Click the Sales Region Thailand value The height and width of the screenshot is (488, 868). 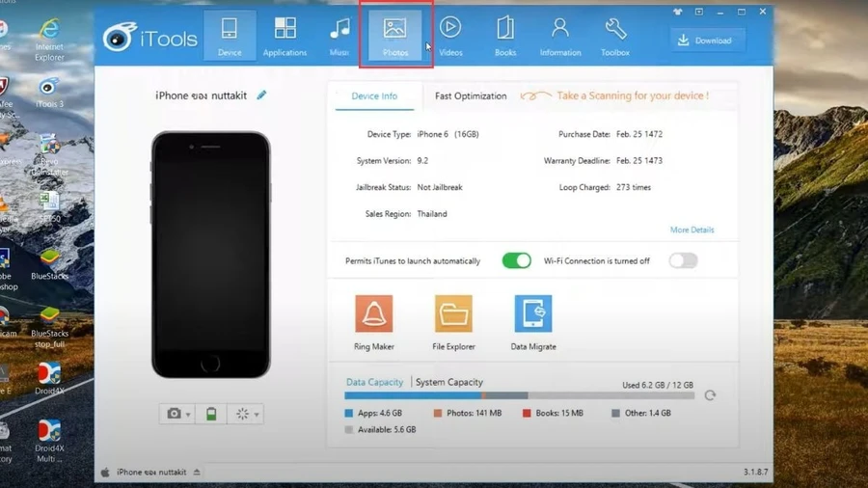(x=432, y=213)
